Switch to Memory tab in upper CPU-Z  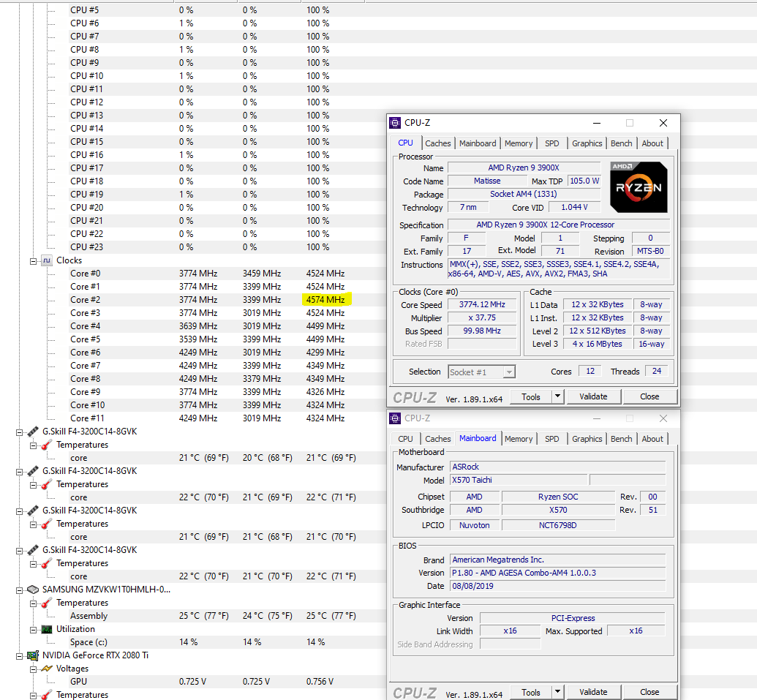519,143
